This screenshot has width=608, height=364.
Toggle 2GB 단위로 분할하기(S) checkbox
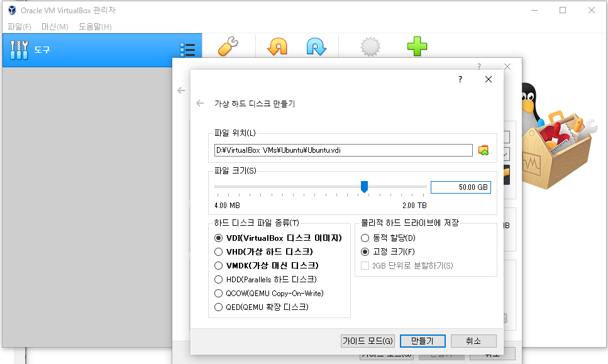(407, 265)
